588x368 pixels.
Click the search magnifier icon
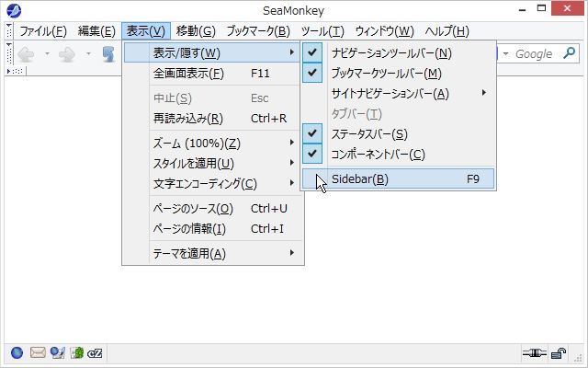(x=570, y=53)
